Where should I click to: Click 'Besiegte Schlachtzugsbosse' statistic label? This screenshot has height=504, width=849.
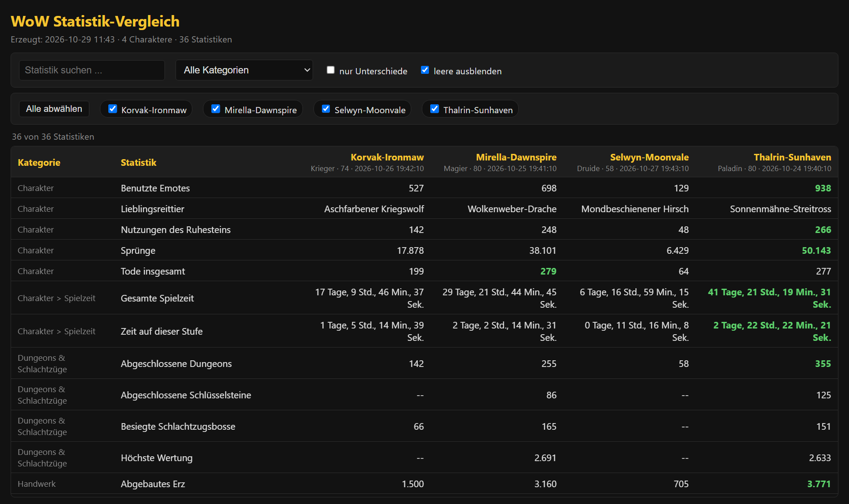coord(178,426)
